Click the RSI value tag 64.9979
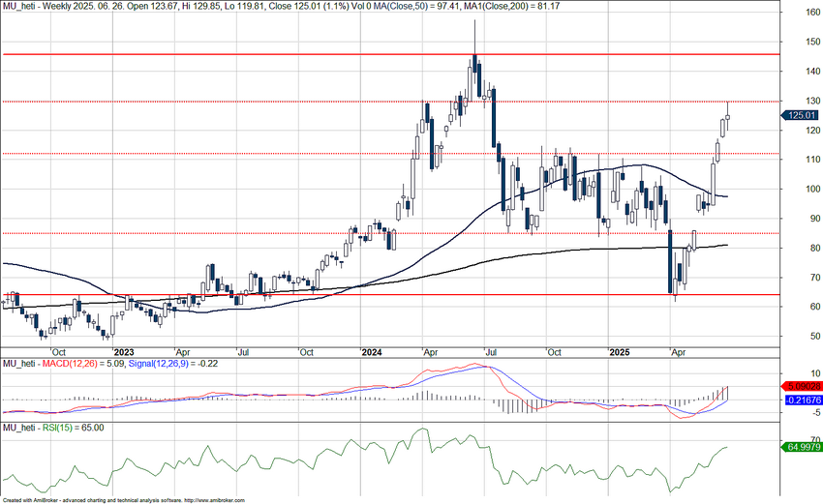Viewport: 823px width, 504px height. [x=802, y=447]
